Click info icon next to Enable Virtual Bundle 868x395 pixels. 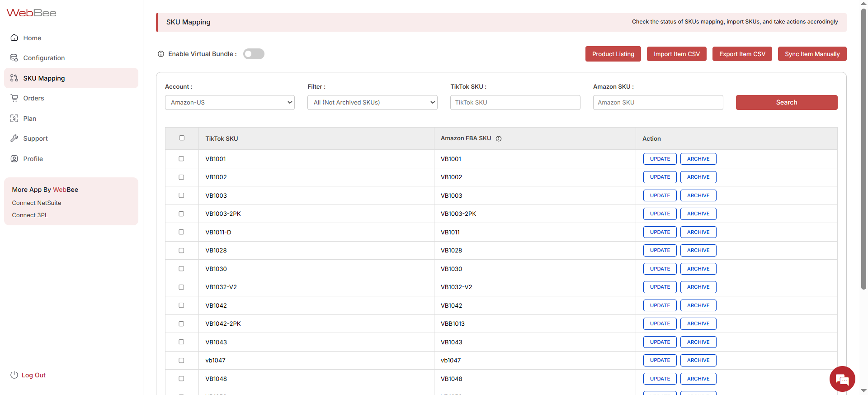click(161, 54)
